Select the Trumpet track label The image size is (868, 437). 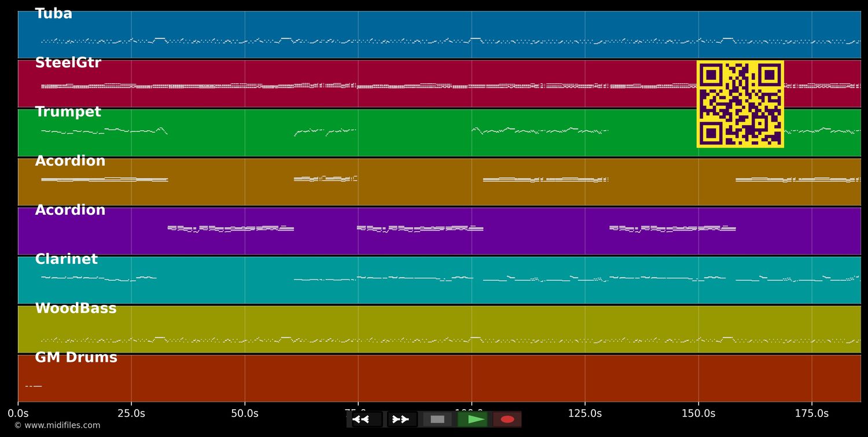click(68, 112)
